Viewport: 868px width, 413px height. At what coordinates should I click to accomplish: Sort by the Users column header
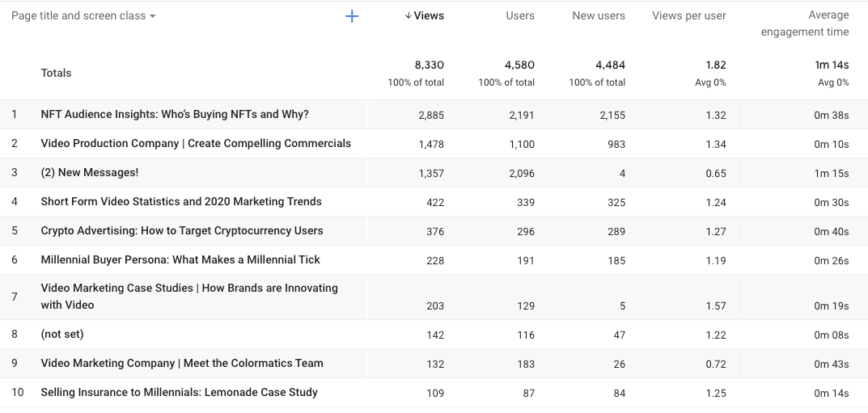[520, 16]
